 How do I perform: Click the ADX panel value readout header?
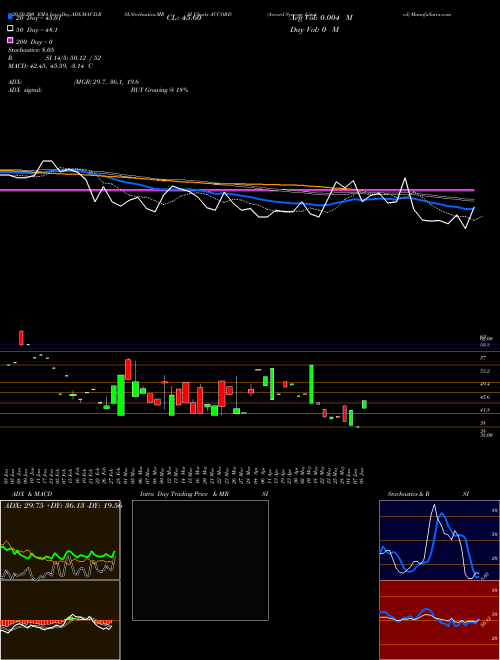[x=63, y=506]
